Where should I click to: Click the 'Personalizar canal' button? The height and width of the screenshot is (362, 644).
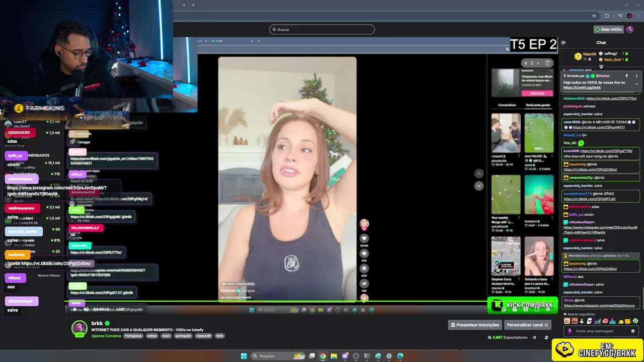527,325
